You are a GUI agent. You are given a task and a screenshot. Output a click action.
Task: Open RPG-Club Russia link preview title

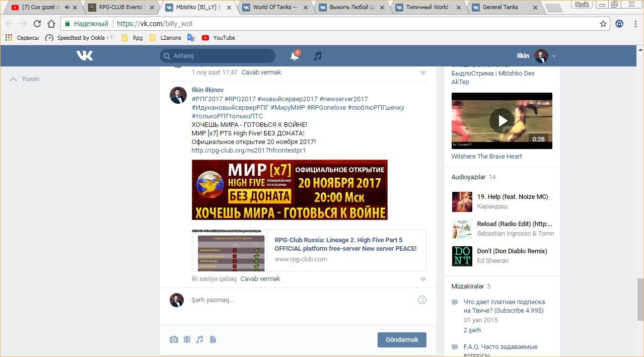click(x=345, y=244)
